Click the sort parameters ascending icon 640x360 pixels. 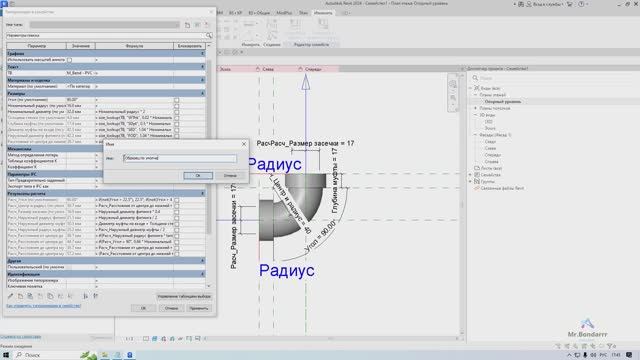point(85,296)
